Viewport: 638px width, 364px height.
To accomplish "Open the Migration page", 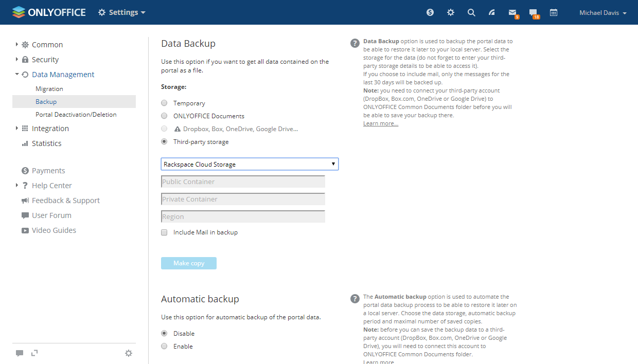I will (x=49, y=89).
